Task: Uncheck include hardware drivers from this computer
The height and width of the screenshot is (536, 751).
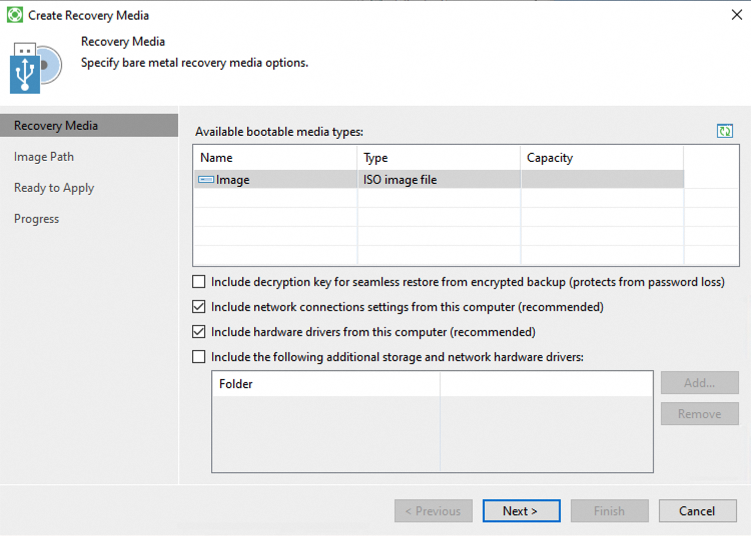Action: [199, 332]
